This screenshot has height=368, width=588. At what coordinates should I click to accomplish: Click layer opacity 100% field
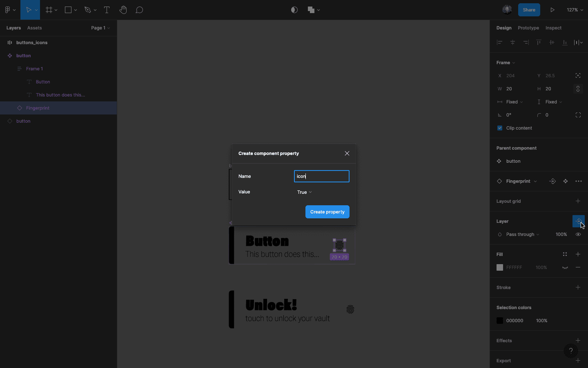561,234
